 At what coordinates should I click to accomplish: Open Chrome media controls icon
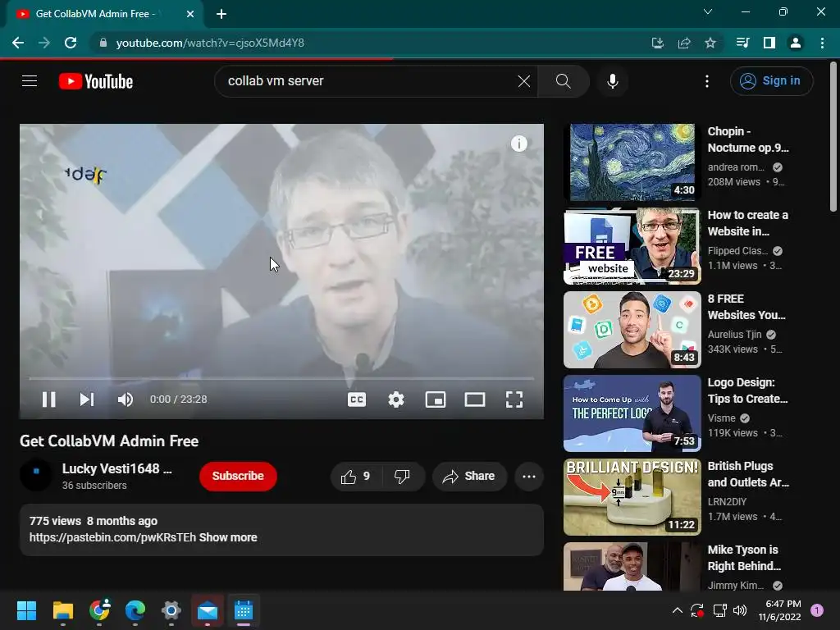coord(742,43)
